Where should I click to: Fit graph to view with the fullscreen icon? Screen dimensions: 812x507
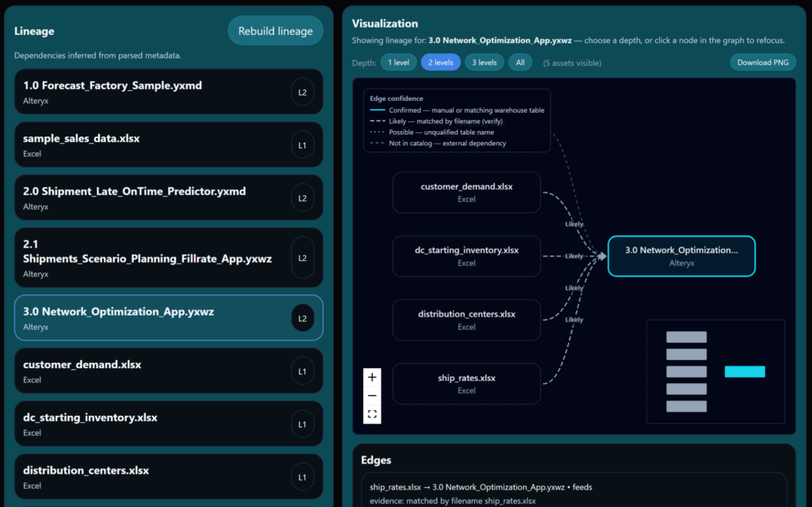pos(372,414)
